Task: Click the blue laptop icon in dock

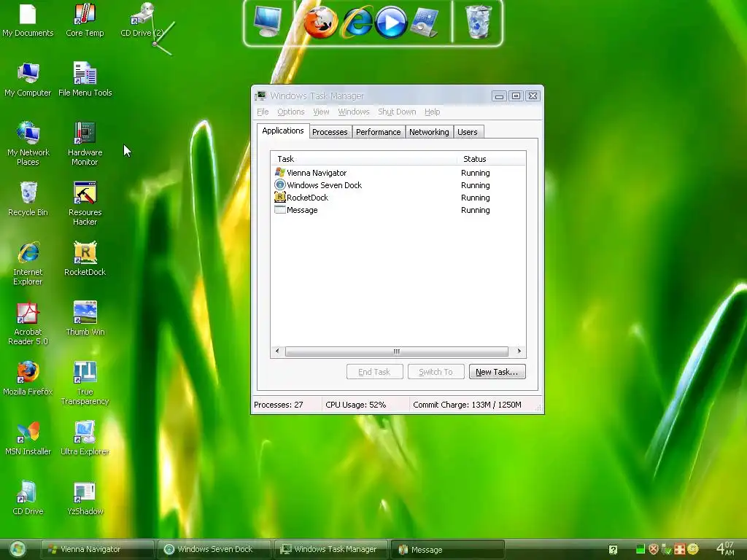Action: (425, 23)
